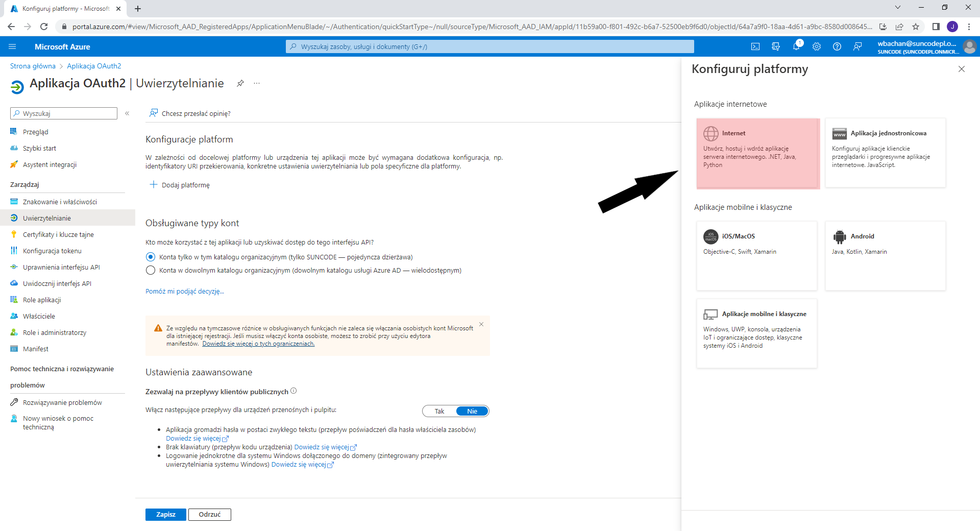980x531 pixels.
Task: Dismiss the warning banner
Action: [481, 324]
